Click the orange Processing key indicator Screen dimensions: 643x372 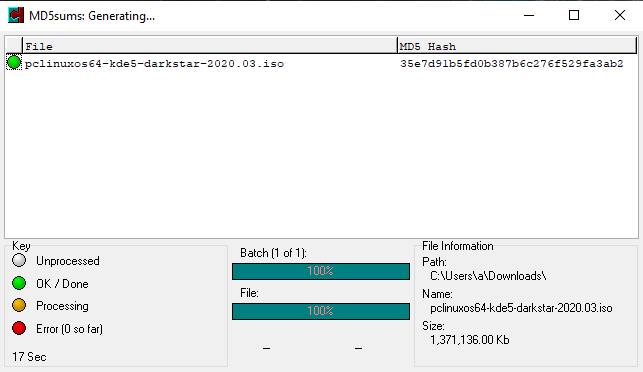[x=19, y=305]
